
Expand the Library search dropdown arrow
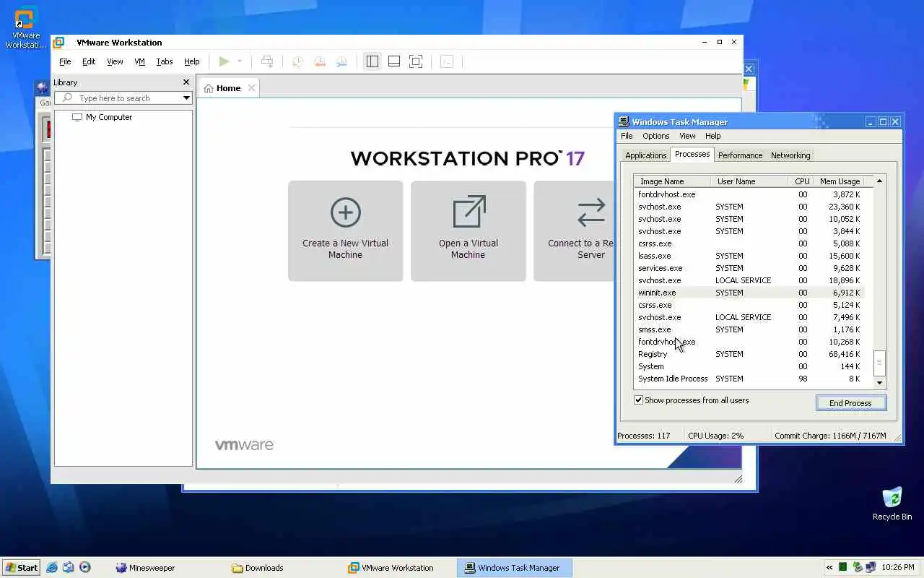(x=186, y=98)
